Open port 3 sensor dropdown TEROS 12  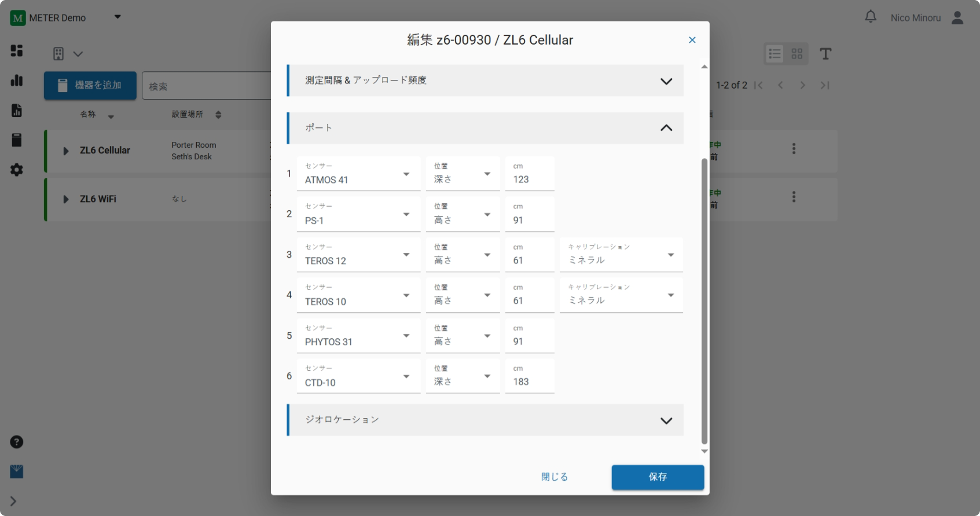coord(358,255)
